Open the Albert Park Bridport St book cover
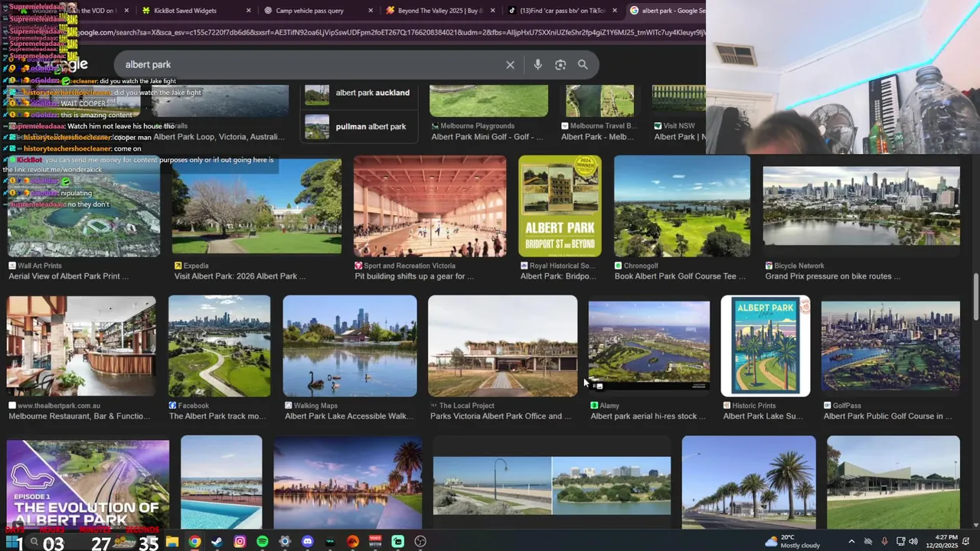The image size is (980, 551). click(x=560, y=206)
